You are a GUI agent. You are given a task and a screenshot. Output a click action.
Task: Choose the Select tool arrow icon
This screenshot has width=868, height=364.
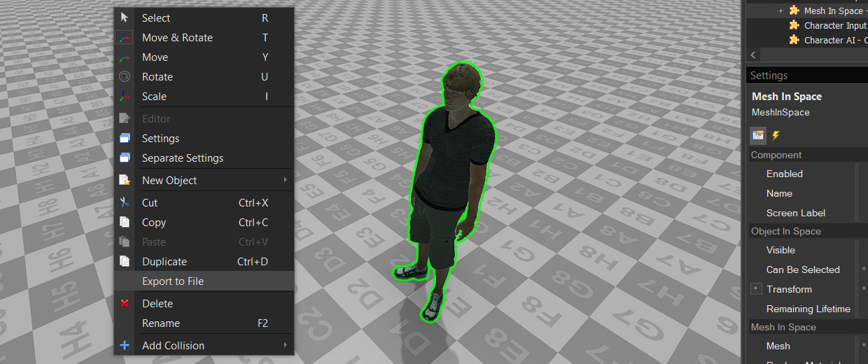(125, 17)
